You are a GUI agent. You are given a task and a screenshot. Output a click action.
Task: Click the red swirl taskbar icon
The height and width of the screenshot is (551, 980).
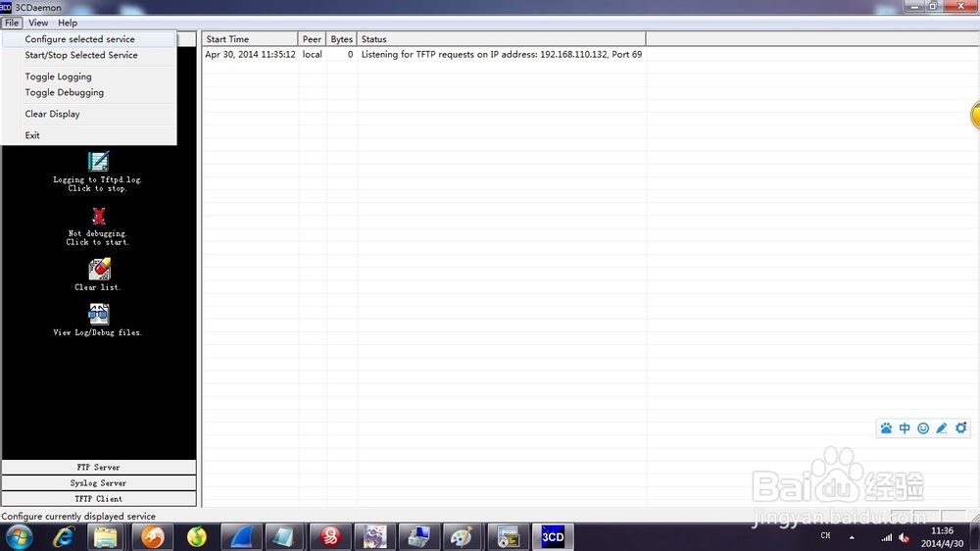[x=330, y=537]
